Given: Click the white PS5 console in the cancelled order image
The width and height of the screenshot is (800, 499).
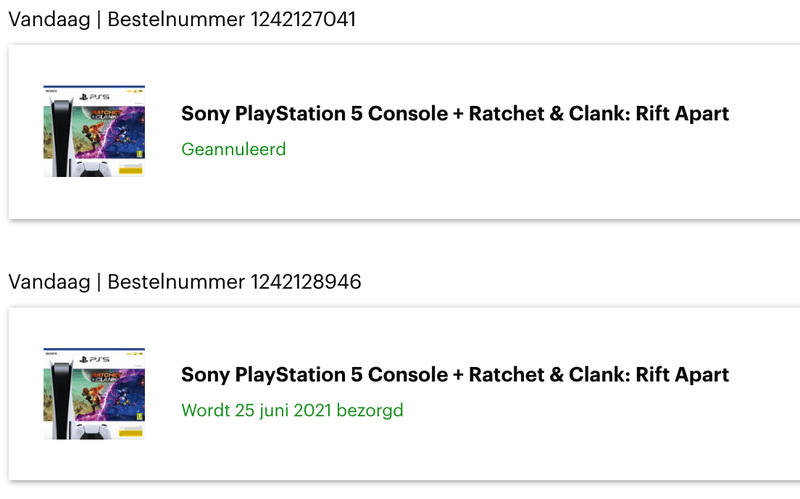Looking at the screenshot, I should pos(61,138).
